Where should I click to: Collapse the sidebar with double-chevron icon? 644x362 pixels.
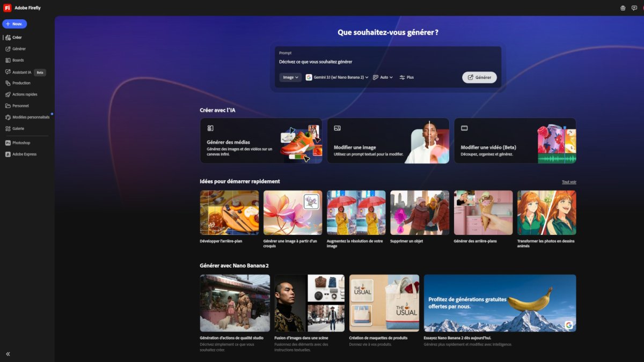[x=8, y=354]
